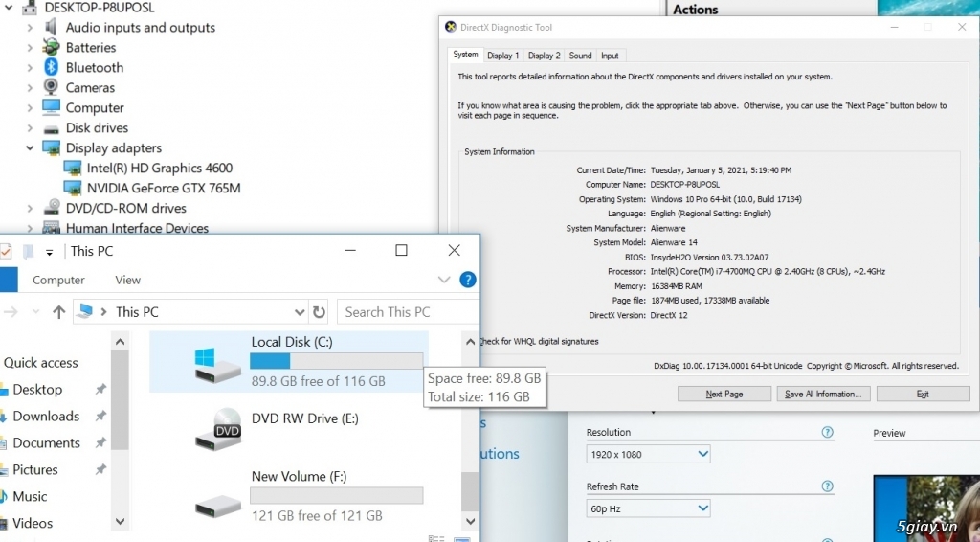
Task: Unpin Documents using its pin icon
Action: (x=100, y=443)
